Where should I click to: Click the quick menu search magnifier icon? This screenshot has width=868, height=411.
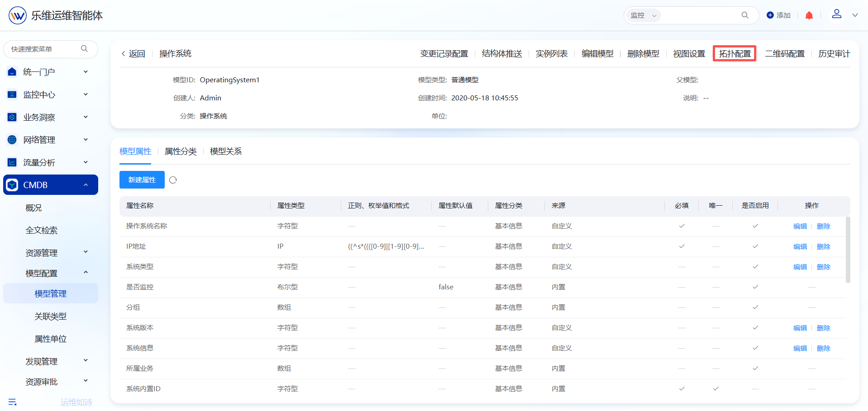(84, 49)
